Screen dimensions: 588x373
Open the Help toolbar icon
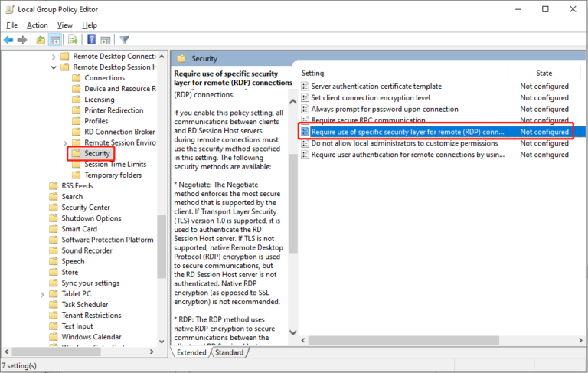(x=91, y=40)
